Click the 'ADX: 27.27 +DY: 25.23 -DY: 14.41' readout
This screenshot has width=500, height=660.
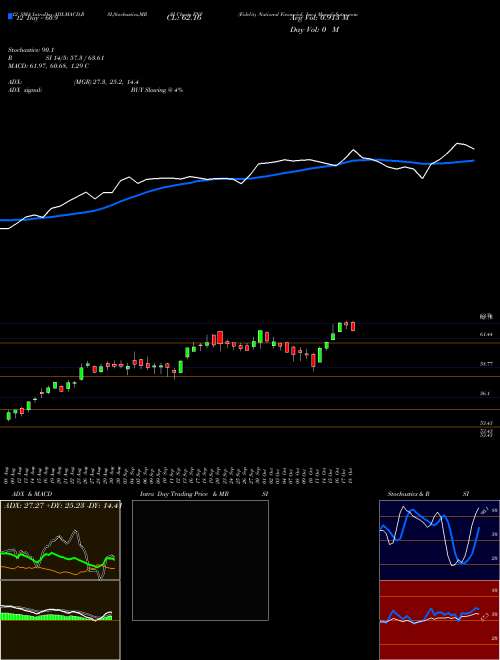pyautogui.click(x=61, y=505)
